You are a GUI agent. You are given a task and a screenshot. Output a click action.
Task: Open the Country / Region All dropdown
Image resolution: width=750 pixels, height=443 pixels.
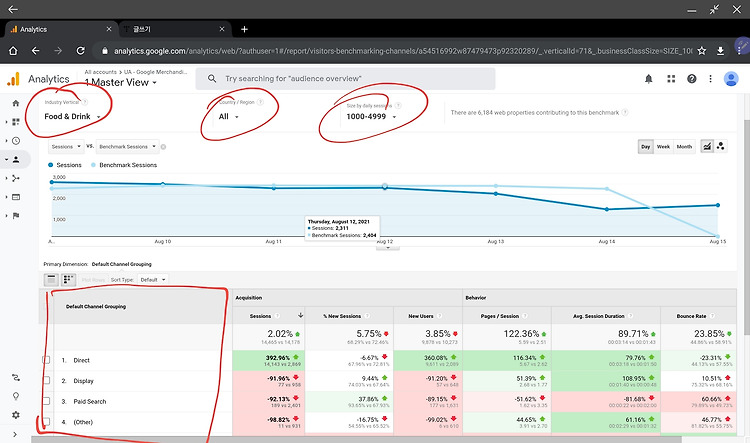229,116
